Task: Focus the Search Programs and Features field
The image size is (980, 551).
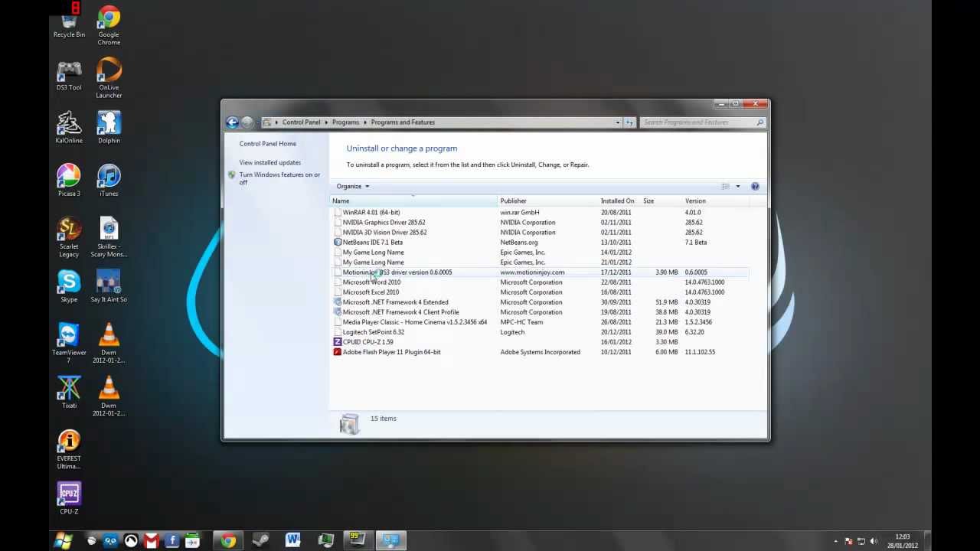Action: 703,122
